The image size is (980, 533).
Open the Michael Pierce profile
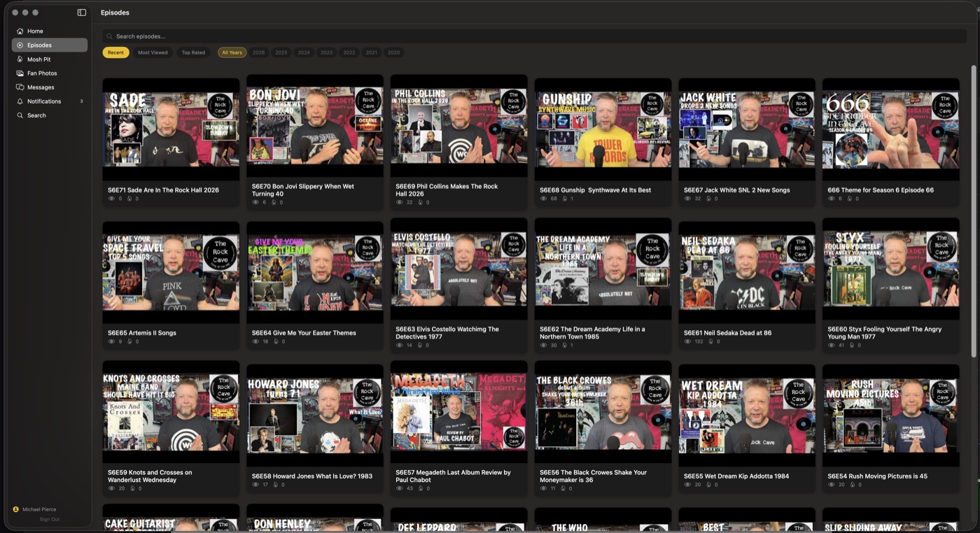click(x=40, y=509)
